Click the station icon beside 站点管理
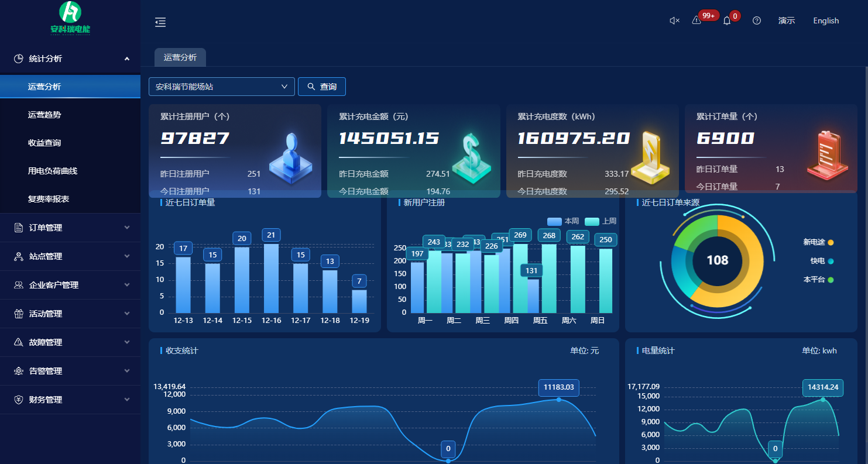Image resolution: width=868 pixels, height=464 pixels. point(19,256)
